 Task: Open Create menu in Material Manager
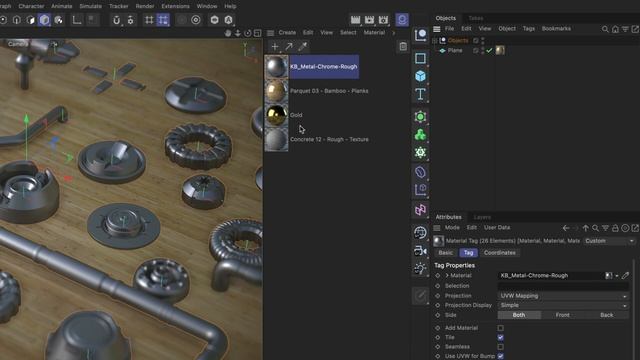287,33
